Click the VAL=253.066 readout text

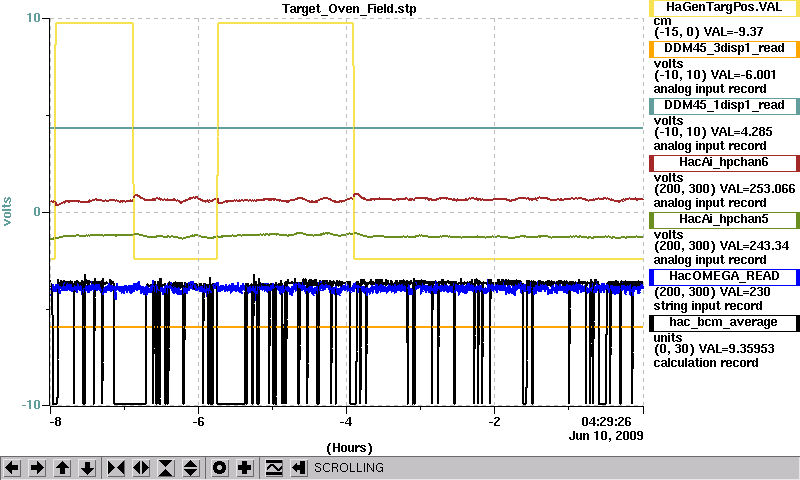point(758,189)
